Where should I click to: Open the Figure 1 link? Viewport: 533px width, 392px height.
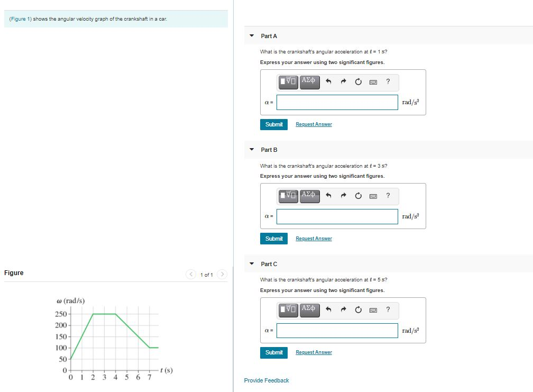tap(21, 19)
